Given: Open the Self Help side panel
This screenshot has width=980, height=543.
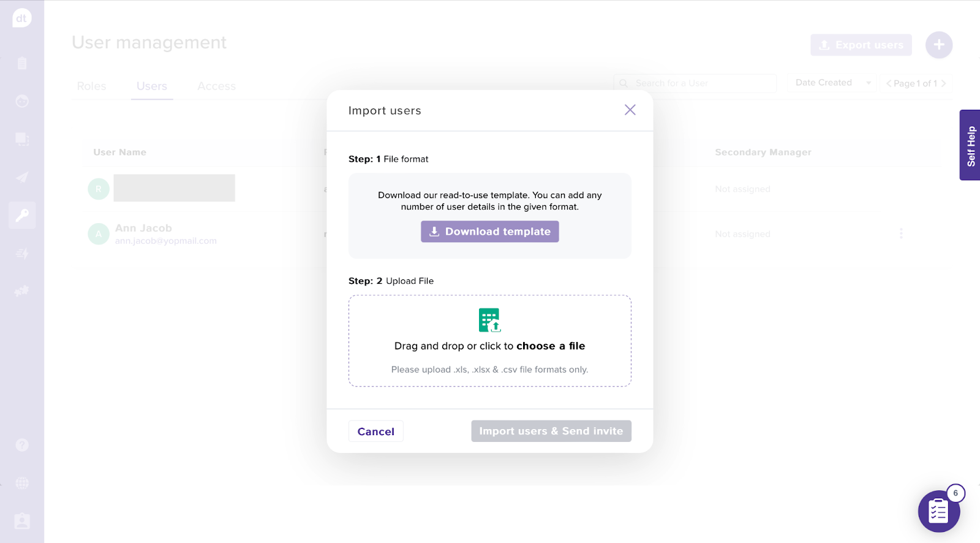Looking at the screenshot, I should 970,145.
